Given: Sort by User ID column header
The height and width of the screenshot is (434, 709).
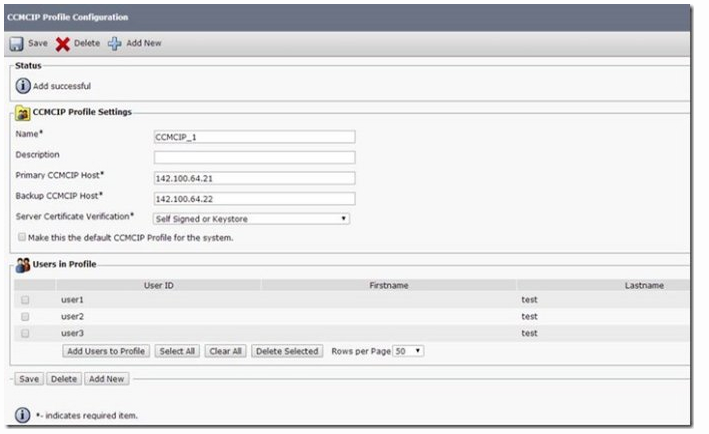Looking at the screenshot, I should [x=159, y=285].
